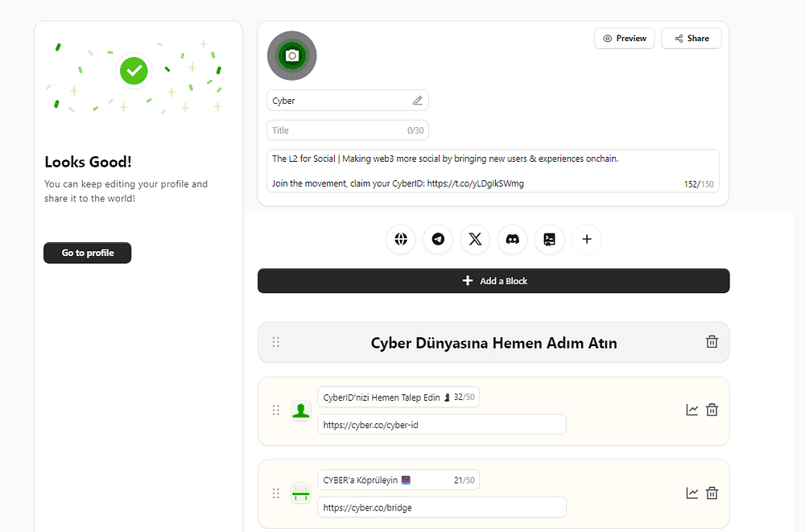This screenshot has width=805, height=532.
Task: Upload a profile photo via camera icon
Action: point(292,56)
